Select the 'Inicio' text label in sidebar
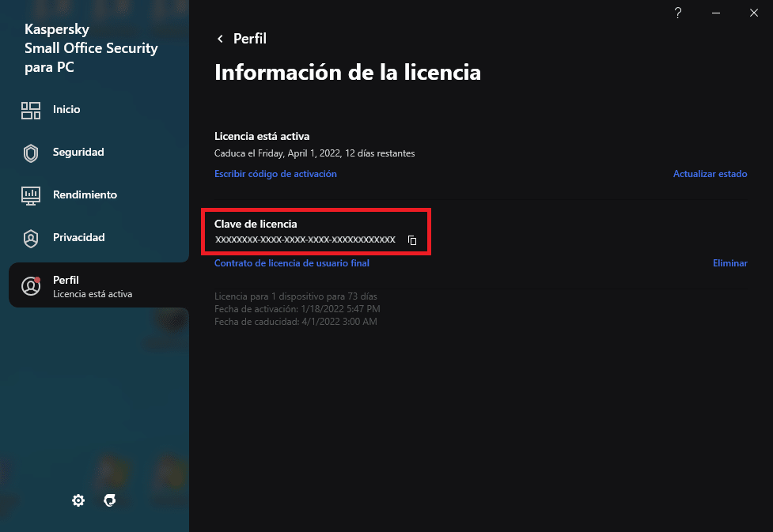 [x=66, y=110]
